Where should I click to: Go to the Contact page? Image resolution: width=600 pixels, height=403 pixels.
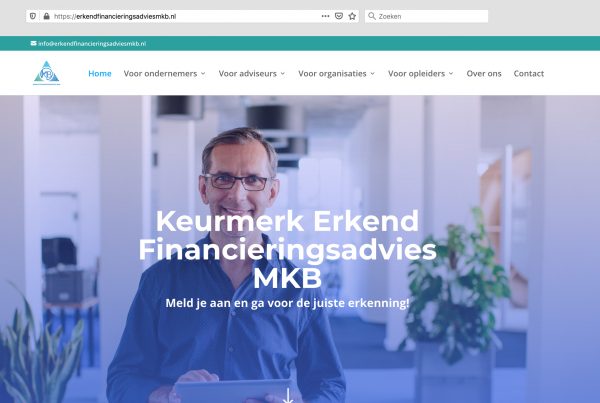[x=528, y=73]
